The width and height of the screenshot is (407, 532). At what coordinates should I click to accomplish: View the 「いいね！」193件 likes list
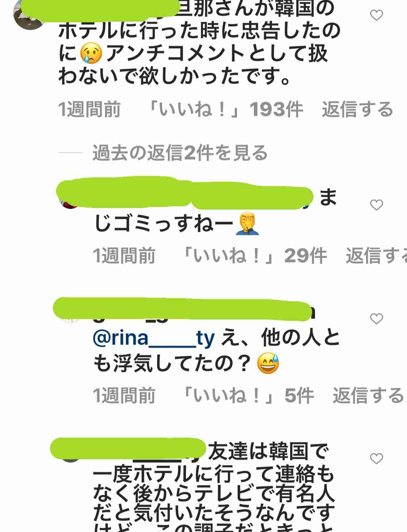tap(226, 109)
